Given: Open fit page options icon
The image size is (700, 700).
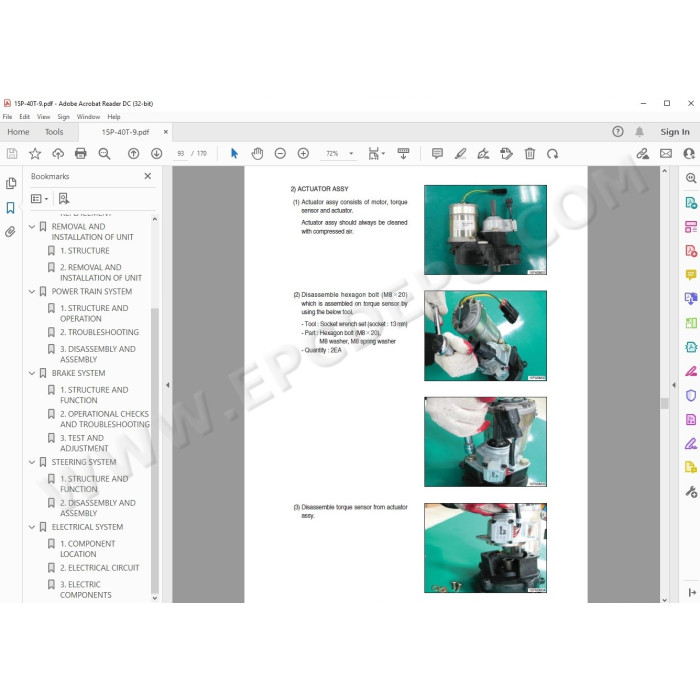Looking at the screenshot, I should coord(376,154).
